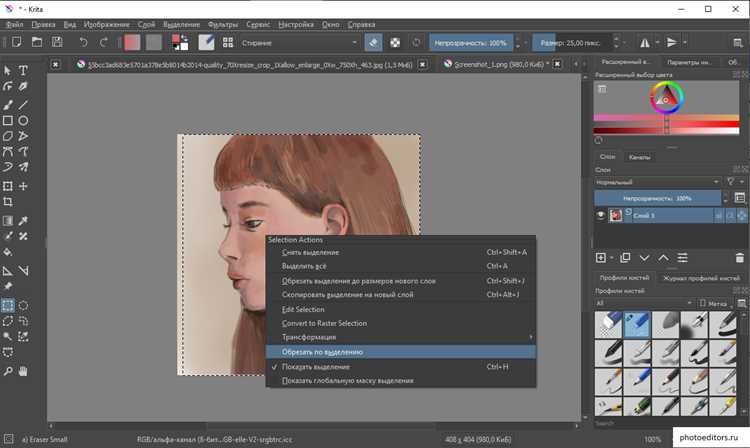Select the Transform tool

(8, 186)
